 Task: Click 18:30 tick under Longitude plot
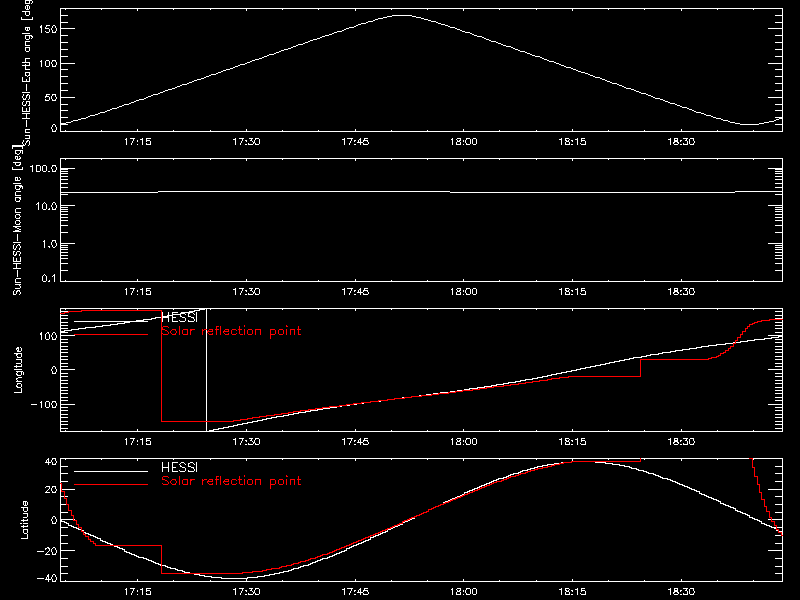(x=681, y=442)
